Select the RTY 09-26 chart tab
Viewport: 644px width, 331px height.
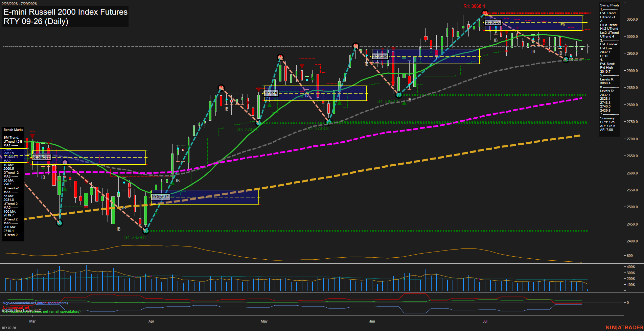coord(9,328)
